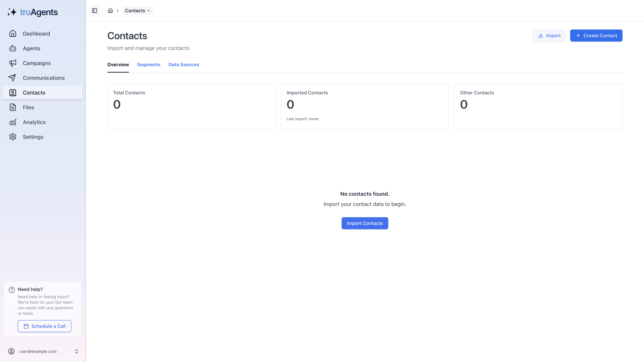Open Analytics via the chart icon
Screen dimensions: 644x362
click(x=13, y=122)
